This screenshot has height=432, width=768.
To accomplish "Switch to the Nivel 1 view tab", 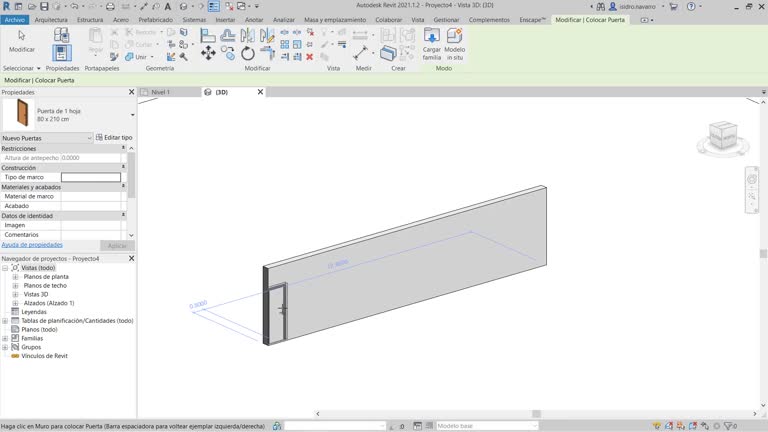I will pos(160,92).
